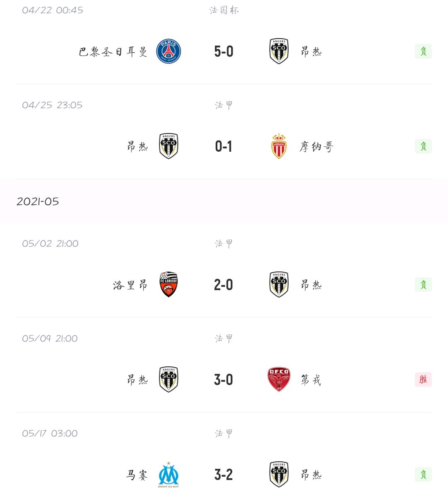View the 3-2 Marseille match details
The height and width of the screenshot is (497, 448).
(224, 475)
